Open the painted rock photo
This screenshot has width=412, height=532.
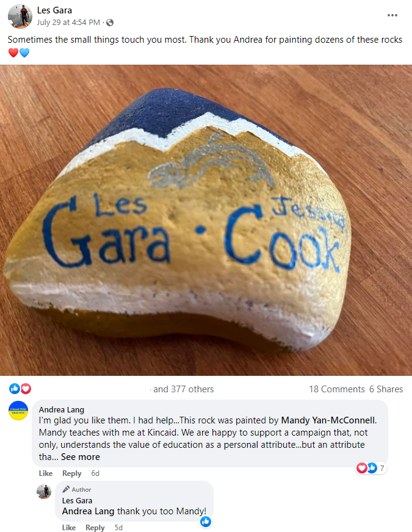[x=206, y=220]
